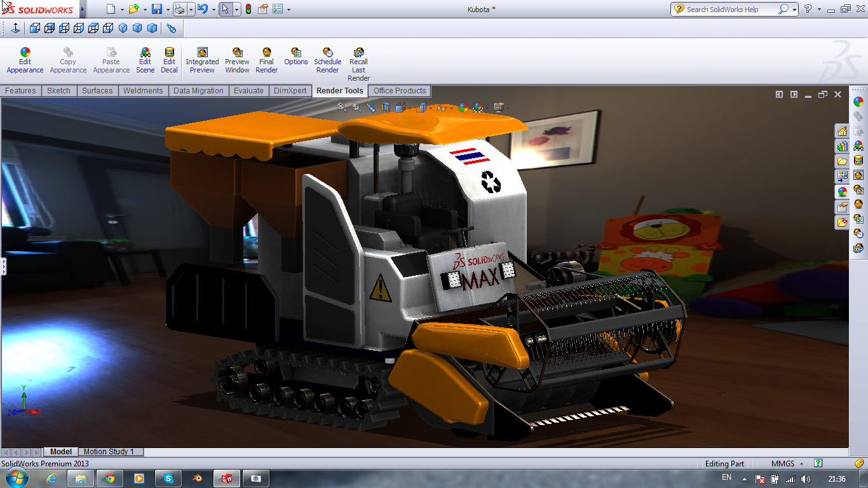Expand the Save dropdown arrow

168,10
